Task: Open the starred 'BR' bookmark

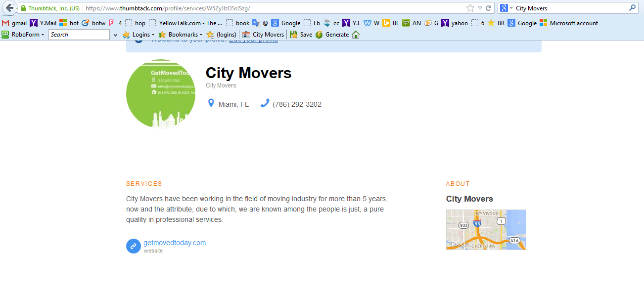Action: coord(496,23)
